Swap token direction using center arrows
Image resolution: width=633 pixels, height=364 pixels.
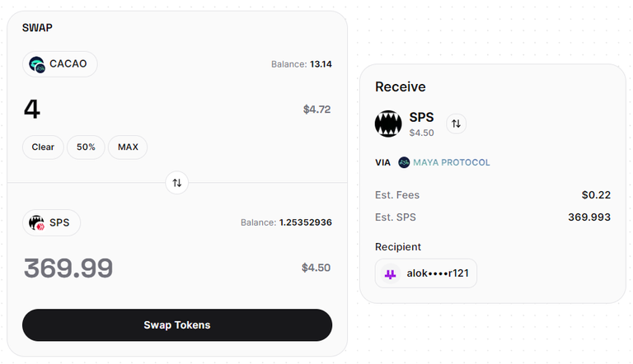click(177, 183)
